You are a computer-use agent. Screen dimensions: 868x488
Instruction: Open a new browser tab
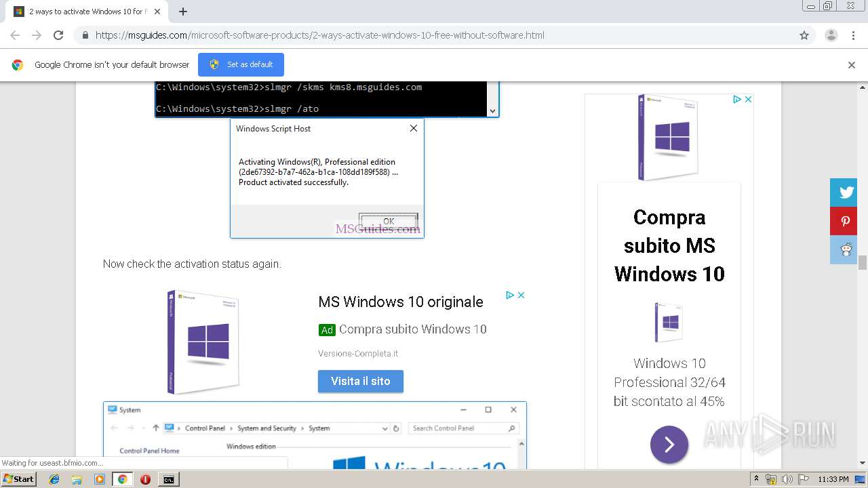183,12
